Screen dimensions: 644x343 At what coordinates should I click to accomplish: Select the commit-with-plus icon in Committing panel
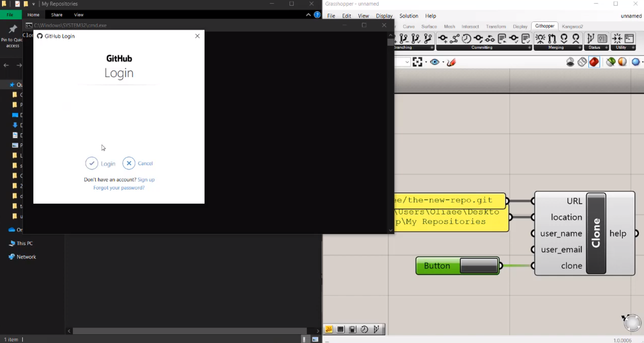443,39
